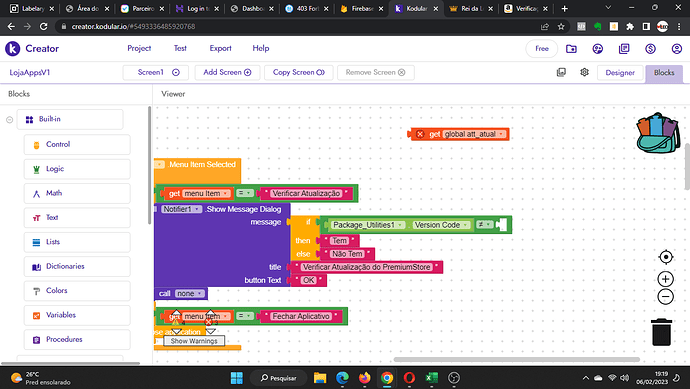The height and width of the screenshot is (389, 690).
Task: Switch to the Designer view
Action: point(620,73)
